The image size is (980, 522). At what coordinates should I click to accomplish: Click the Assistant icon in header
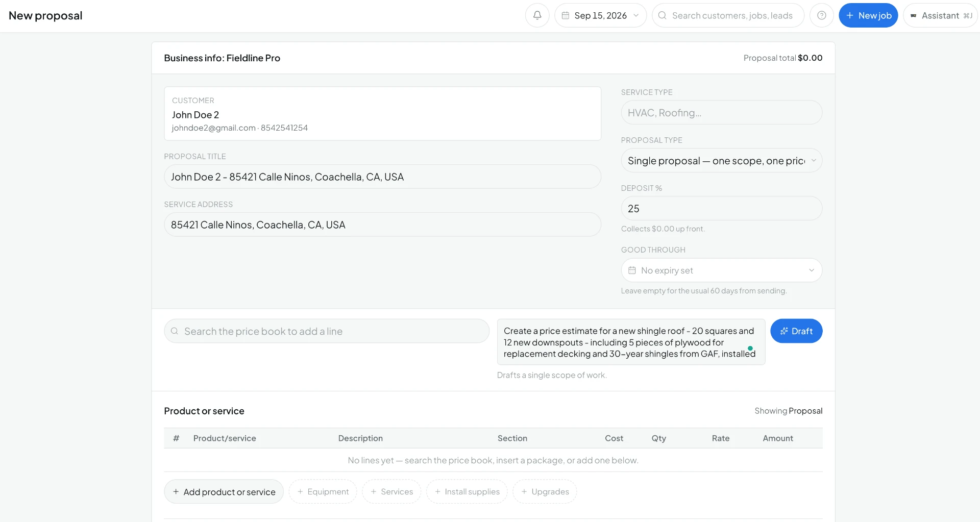tap(914, 16)
